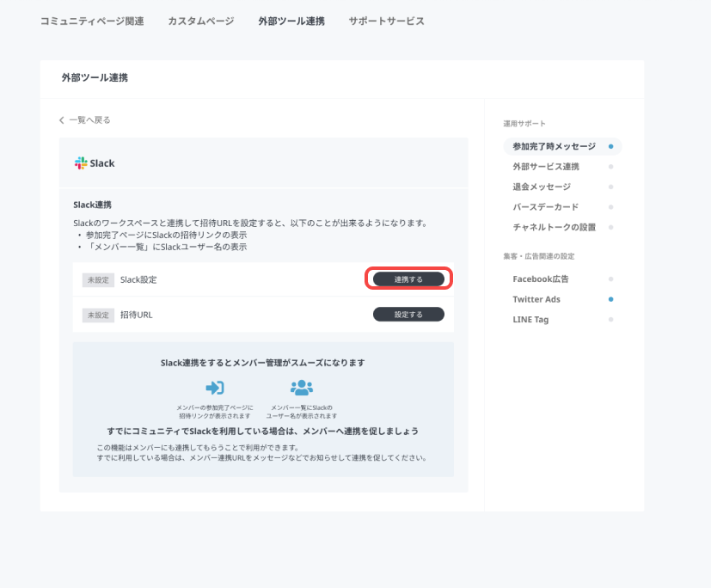Click the 未設定 badge beside Slack設定
This screenshot has height=588, width=711.
[98, 279]
